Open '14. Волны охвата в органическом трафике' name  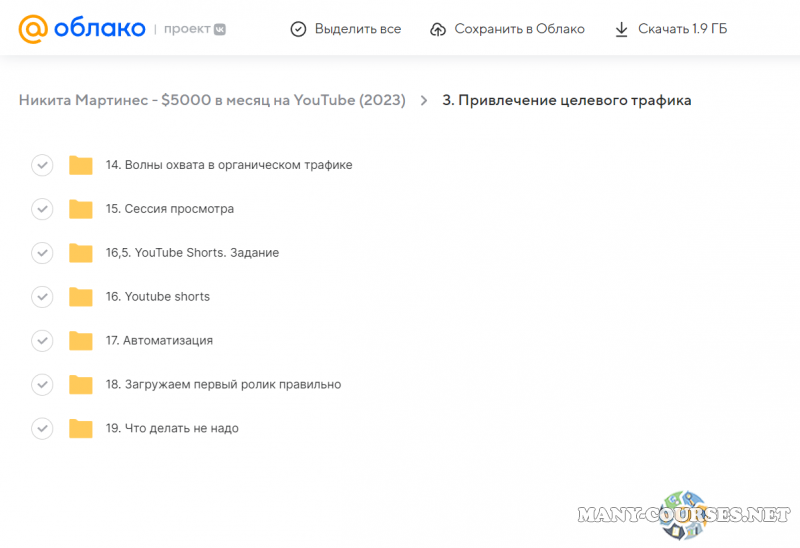(x=229, y=165)
